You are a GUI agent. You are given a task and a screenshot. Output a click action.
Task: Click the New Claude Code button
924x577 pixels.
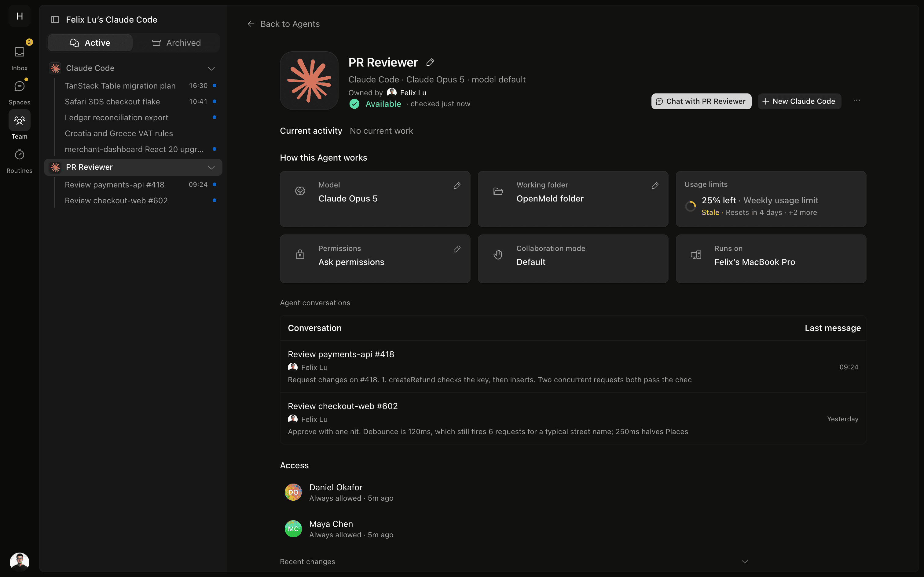(799, 101)
